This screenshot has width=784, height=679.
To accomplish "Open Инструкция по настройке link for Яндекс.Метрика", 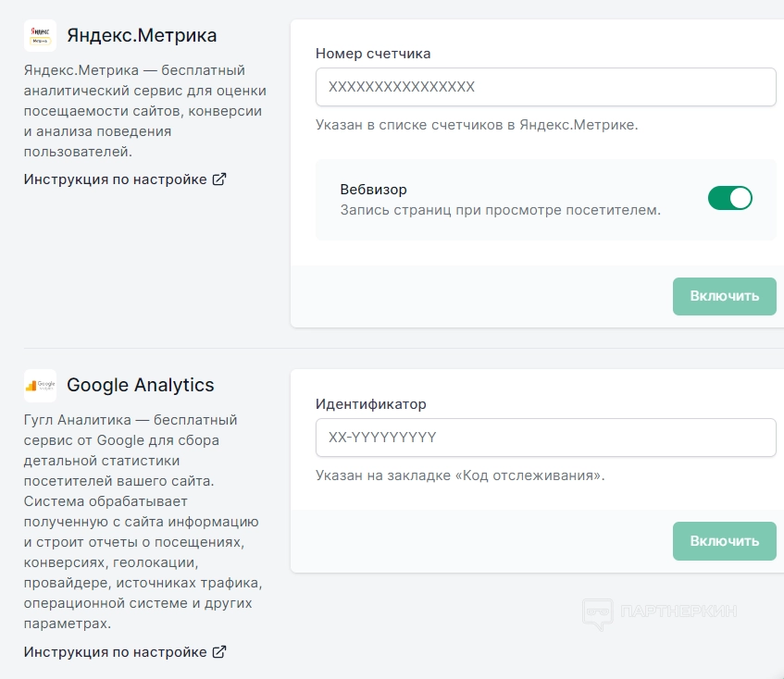I will coord(115,179).
